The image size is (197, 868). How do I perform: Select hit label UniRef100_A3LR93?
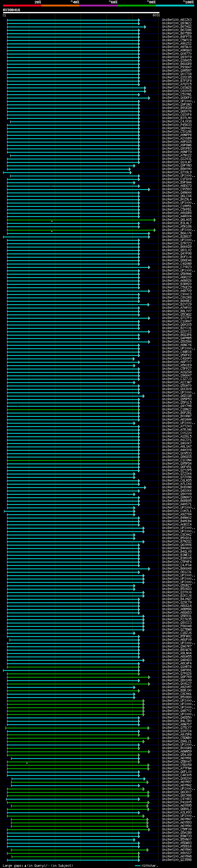click(177, 812)
